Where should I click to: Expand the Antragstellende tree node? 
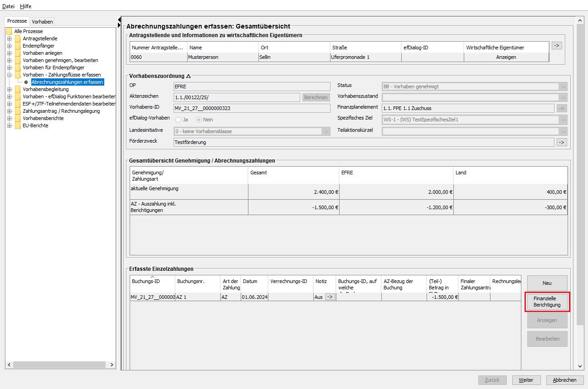[x=9, y=38]
